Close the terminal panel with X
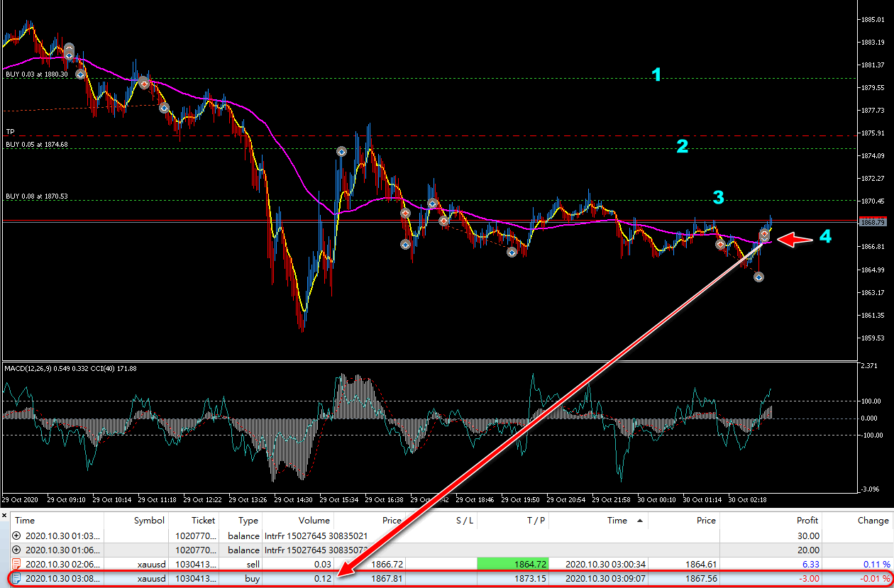This screenshot has height=588, width=894. coord(4,515)
